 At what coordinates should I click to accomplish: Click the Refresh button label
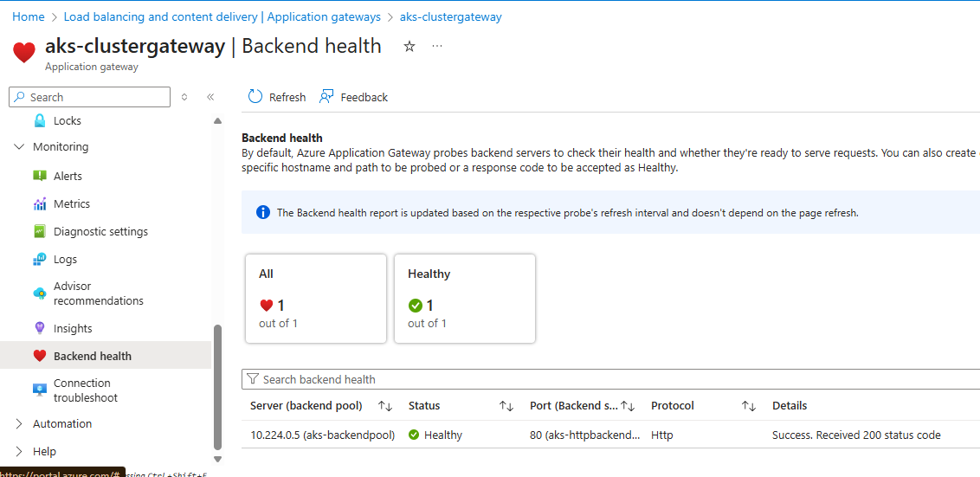[287, 97]
